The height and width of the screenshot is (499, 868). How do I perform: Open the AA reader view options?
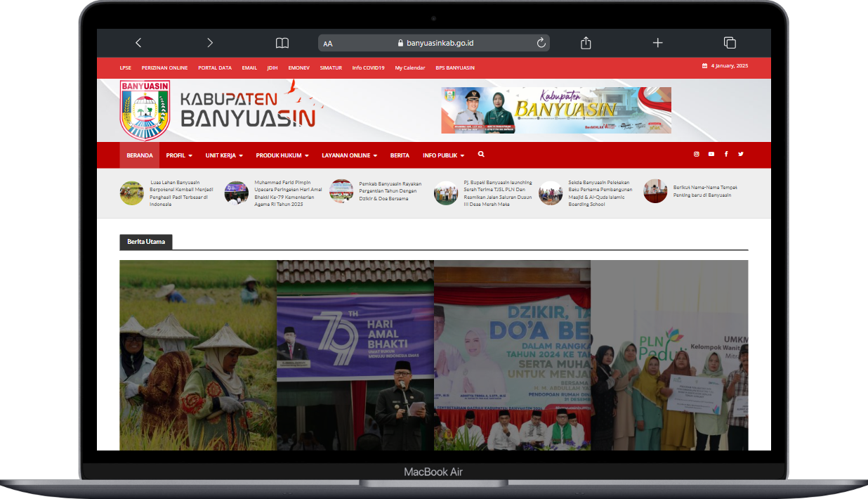328,44
